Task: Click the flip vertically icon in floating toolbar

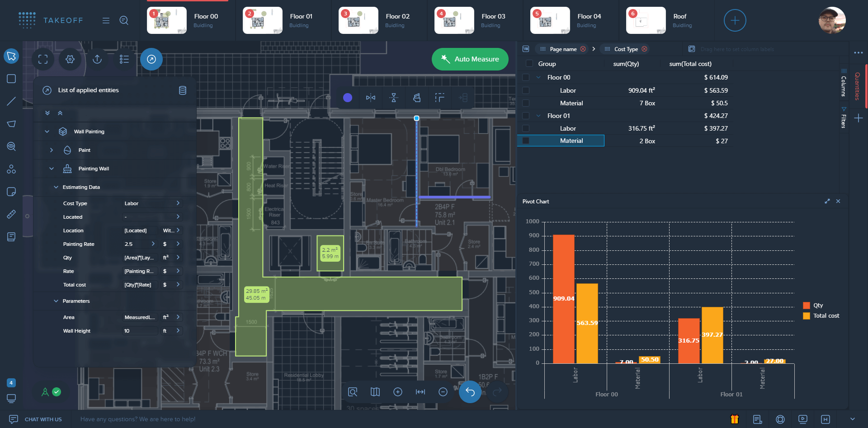Action: (394, 98)
